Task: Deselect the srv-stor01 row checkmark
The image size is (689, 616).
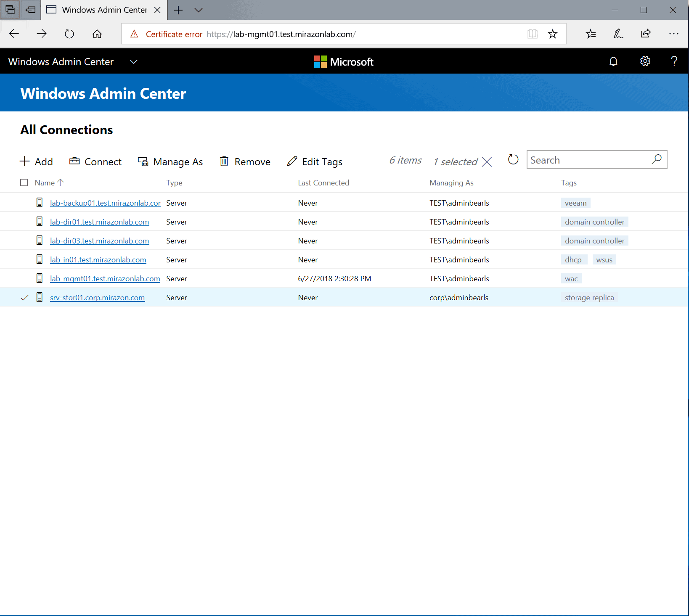Action: [x=24, y=298]
